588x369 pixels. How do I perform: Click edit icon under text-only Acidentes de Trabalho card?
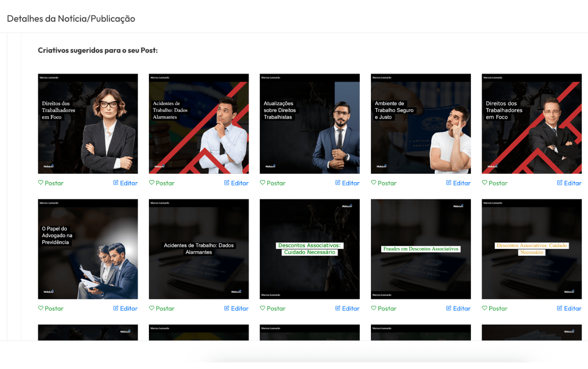click(x=227, y=308)
